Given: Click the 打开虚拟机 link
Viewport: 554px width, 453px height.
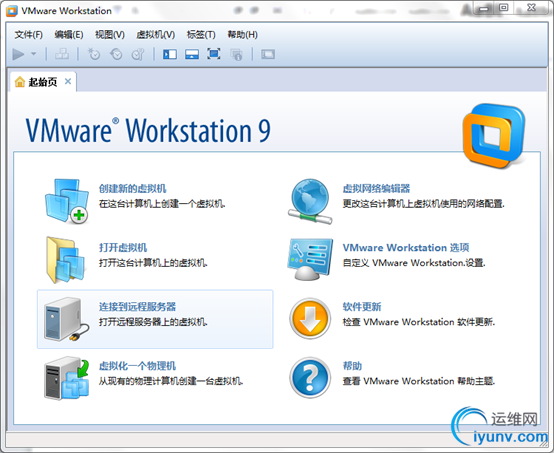Looking at the screenshot, I should (x=123, y=247).
